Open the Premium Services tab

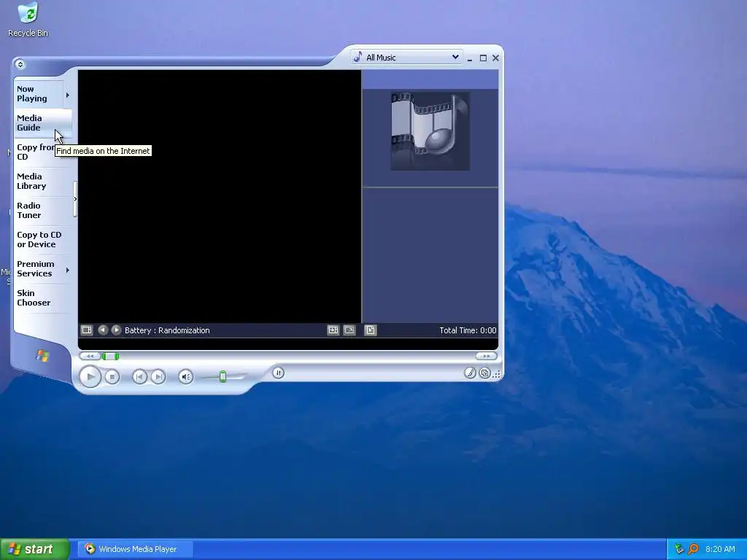click(x=38, y=268)
